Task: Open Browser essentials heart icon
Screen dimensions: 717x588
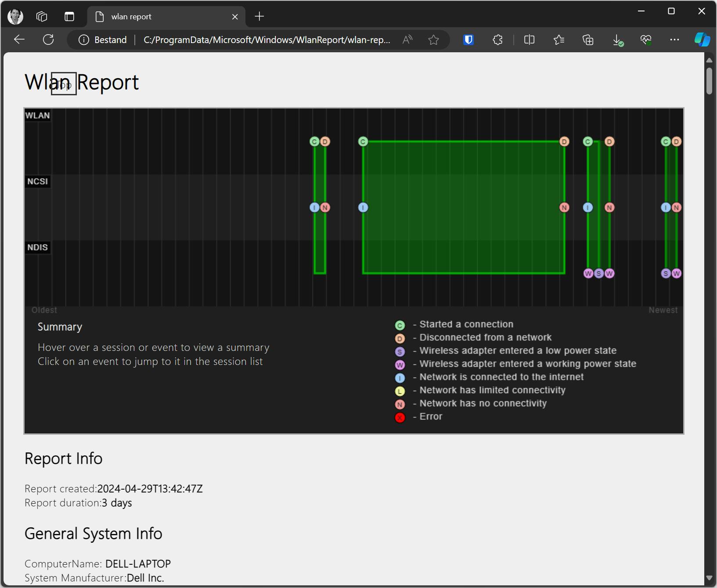Action: (x=645, y=40)
